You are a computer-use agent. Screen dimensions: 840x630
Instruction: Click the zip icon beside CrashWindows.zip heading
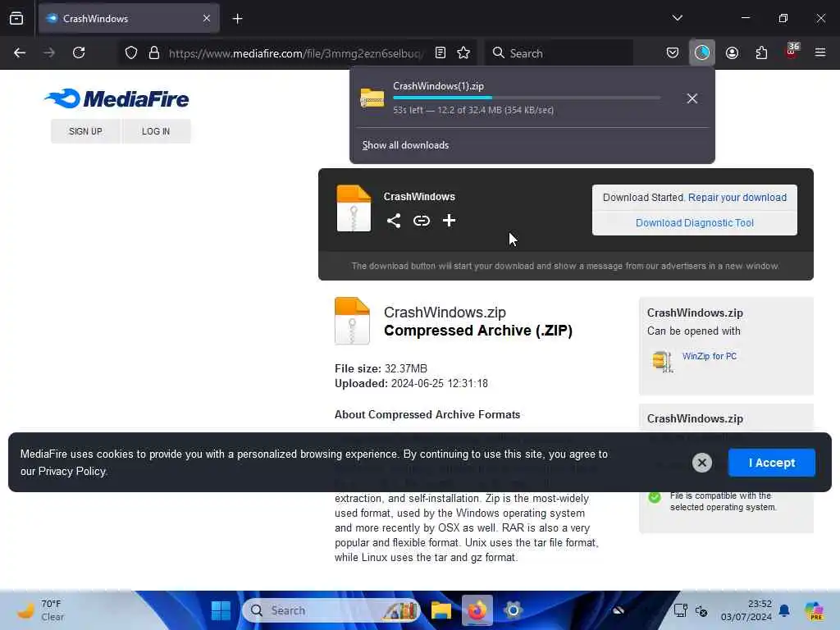(352, 321)
